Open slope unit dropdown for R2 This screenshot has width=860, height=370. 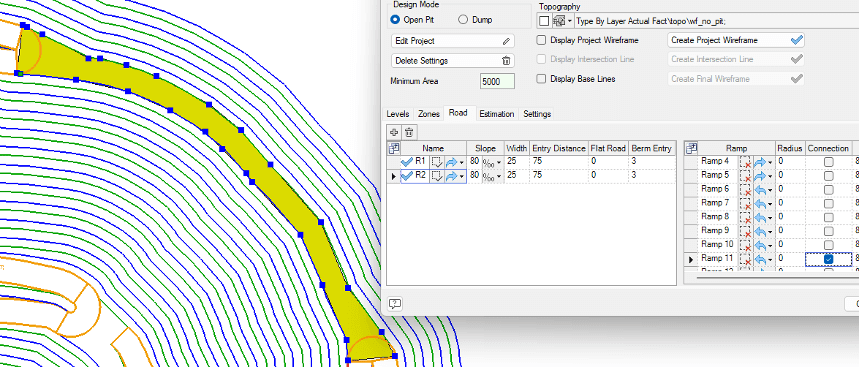[499, 177]
